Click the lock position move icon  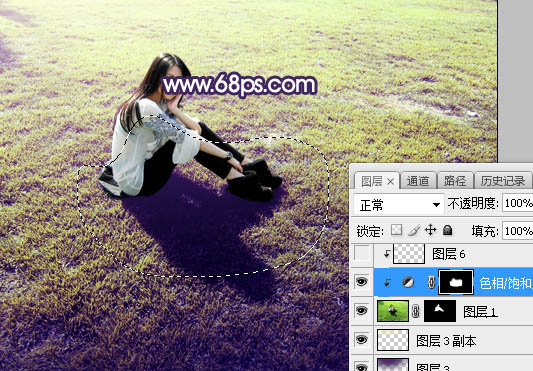(430, 230)
